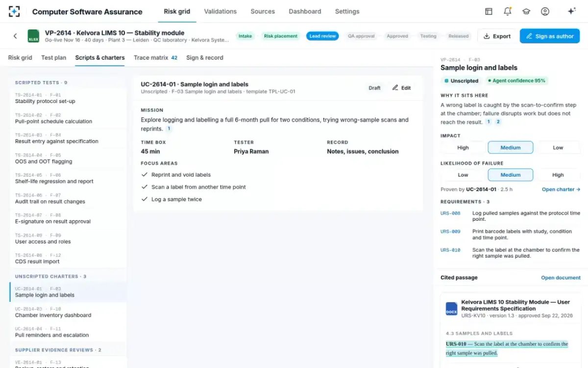Click the Open document link

tap(561, 278)
